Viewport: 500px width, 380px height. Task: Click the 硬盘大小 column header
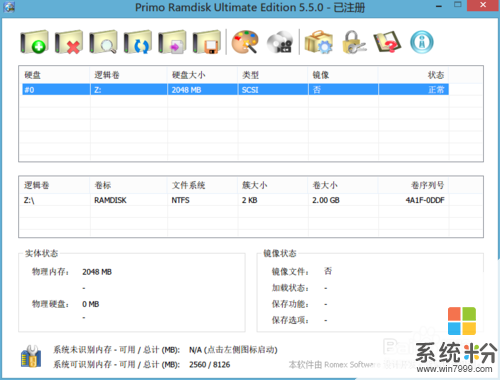click(203, 75)
